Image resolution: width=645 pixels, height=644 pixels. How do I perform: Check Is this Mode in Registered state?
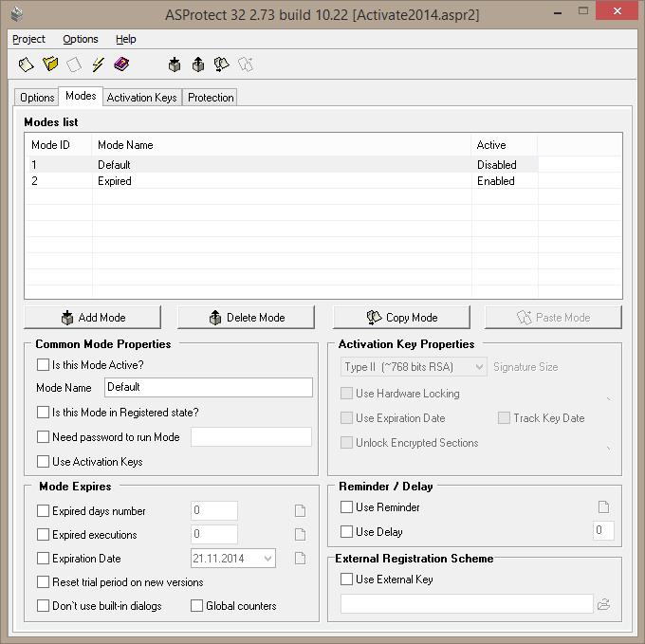43,413
